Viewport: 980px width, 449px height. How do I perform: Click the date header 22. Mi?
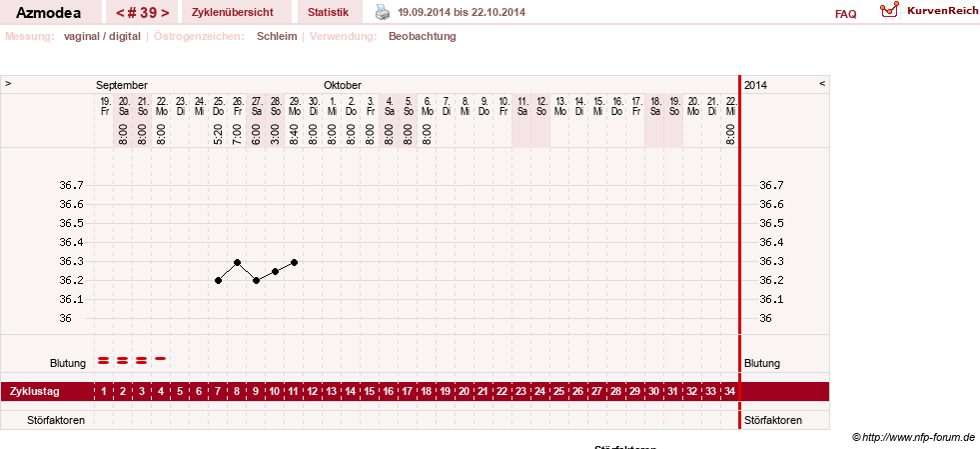click(730, 106)
